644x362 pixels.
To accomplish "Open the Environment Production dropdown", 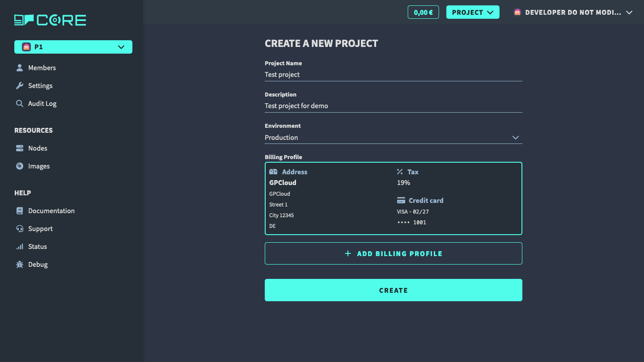I will click(x=394, y=138).
